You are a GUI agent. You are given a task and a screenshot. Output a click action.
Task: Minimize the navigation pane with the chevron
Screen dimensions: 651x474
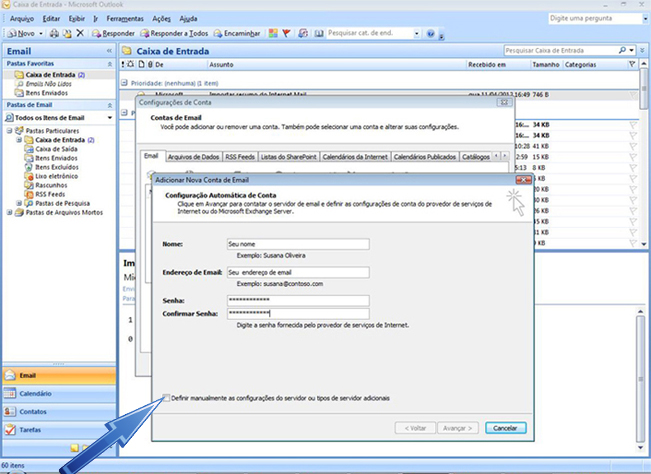click(109, 51)
